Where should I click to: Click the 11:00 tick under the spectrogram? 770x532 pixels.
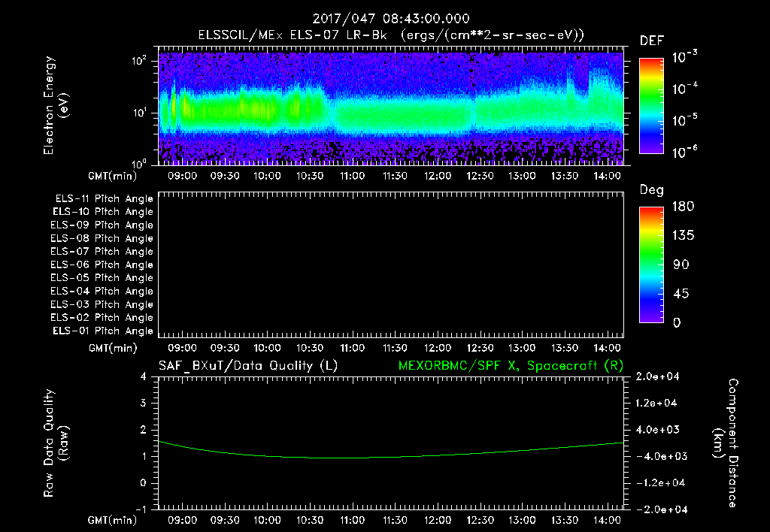[352, 176]
